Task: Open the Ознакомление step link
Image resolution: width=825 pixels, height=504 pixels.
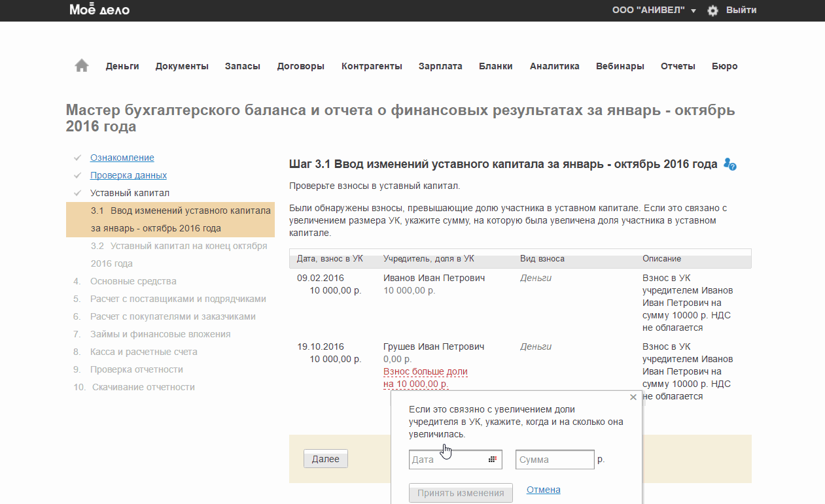Action: 122,158
